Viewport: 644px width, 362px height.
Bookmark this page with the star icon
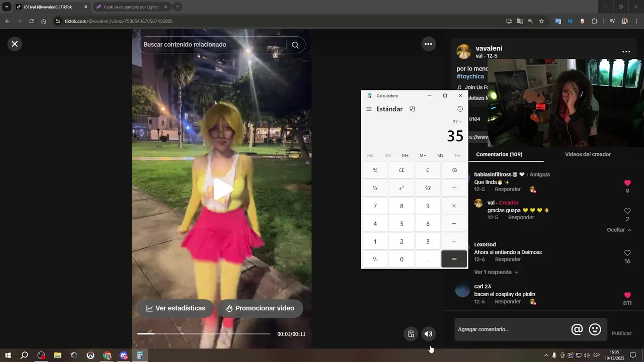pyautogui.click(x=541, y=21)
